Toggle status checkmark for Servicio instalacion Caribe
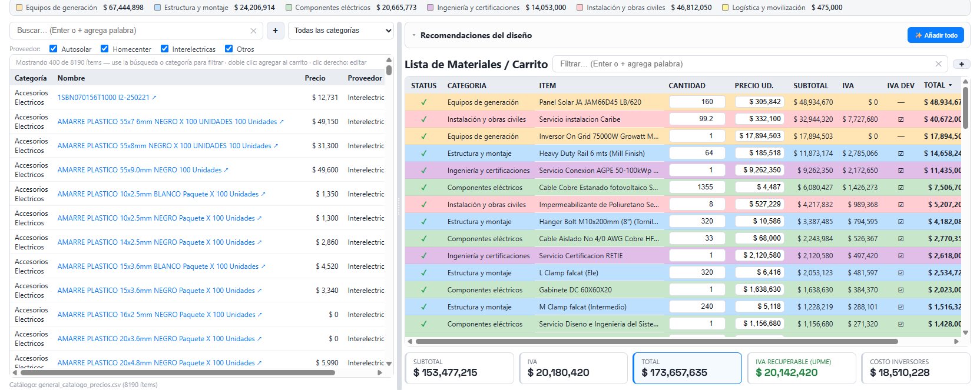The width and height of the screenshot is (980, 390). pyautogui.click(x=423, y=119)
